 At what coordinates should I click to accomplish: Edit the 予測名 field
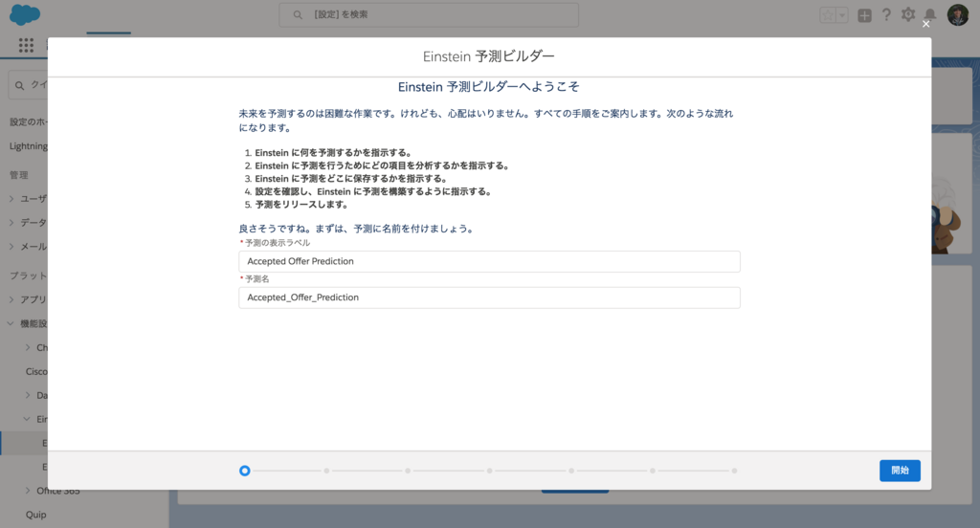pyautogui.click(x=489, y=297)
